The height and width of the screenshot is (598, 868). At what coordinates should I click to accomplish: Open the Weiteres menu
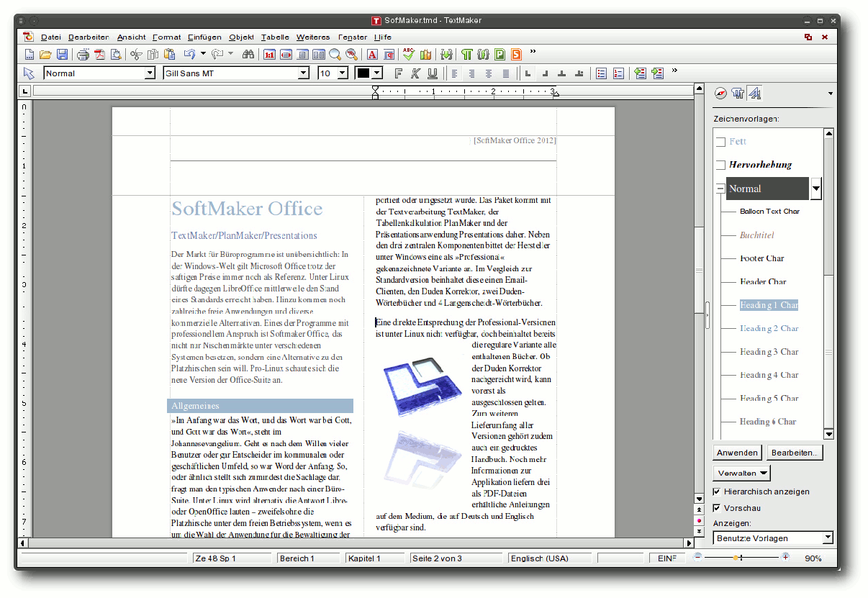[x=313, y=37]
